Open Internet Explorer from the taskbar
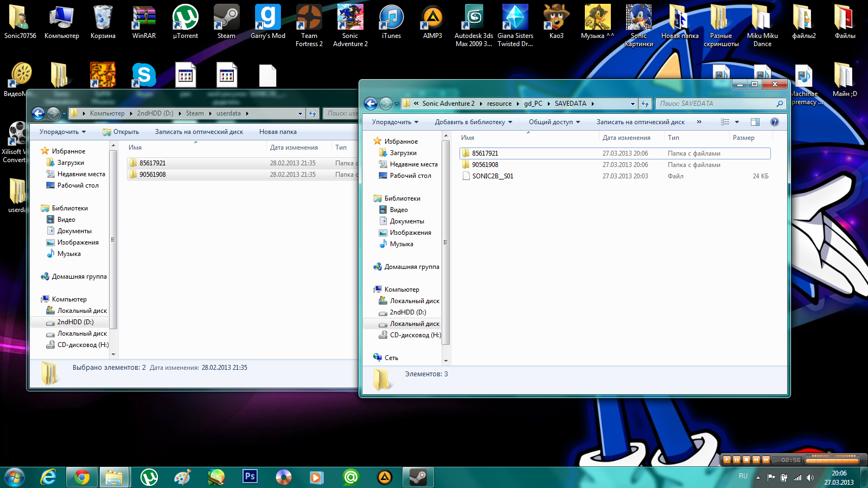The width and height of the screenshot is (868, 488). (48, 477)
